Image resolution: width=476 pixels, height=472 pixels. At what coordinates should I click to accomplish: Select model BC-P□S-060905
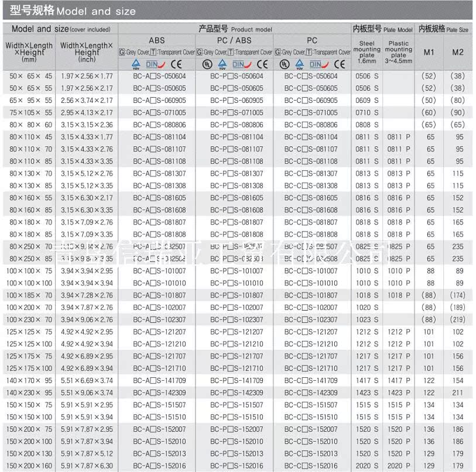pyautogui.click(x=237, y=101)
